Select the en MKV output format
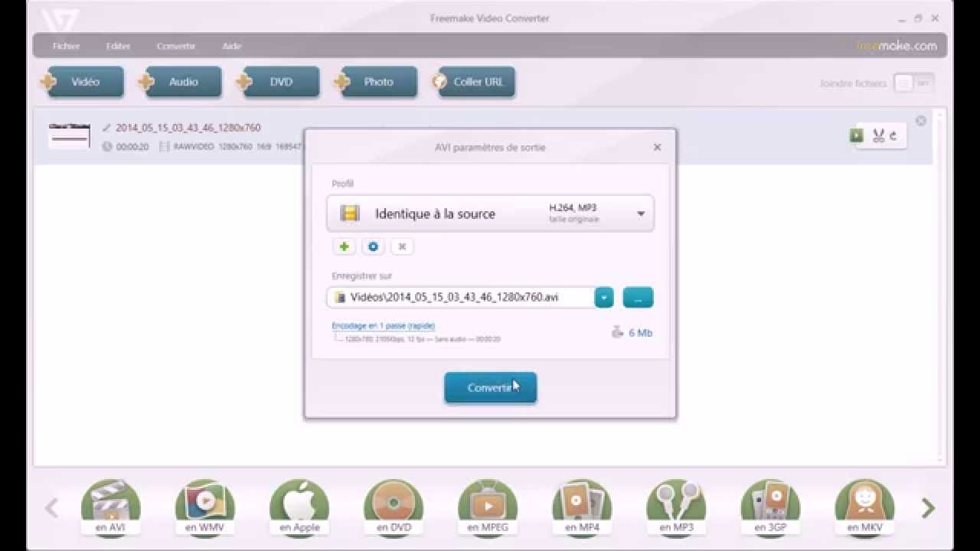This screenshot has height=551, width=980. (864, 507)
